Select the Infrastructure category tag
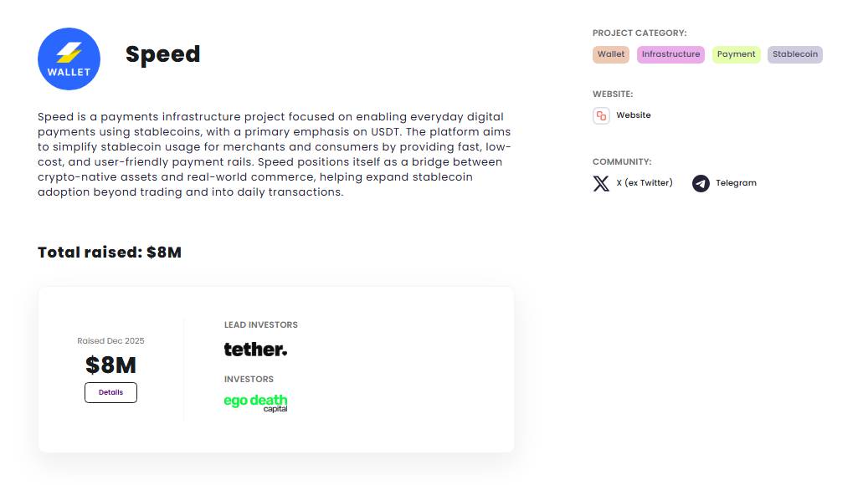 pyautogui.click(x=670, y=54)
